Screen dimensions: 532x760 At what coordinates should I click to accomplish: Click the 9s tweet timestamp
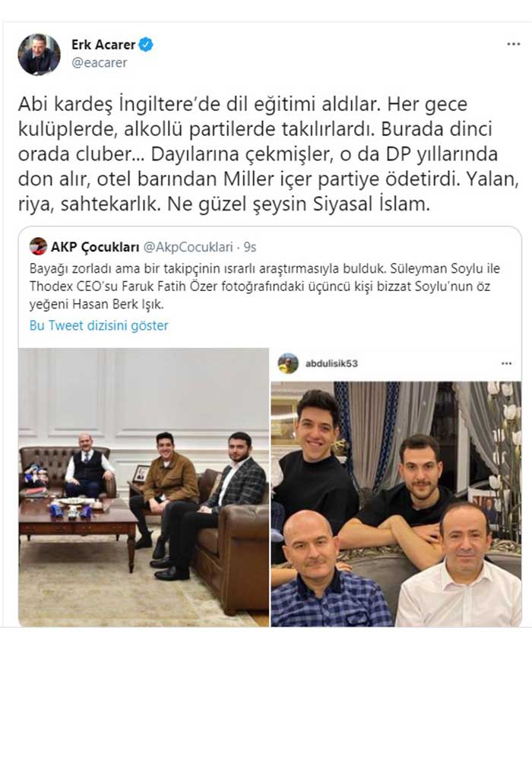(x=250, y=247)
